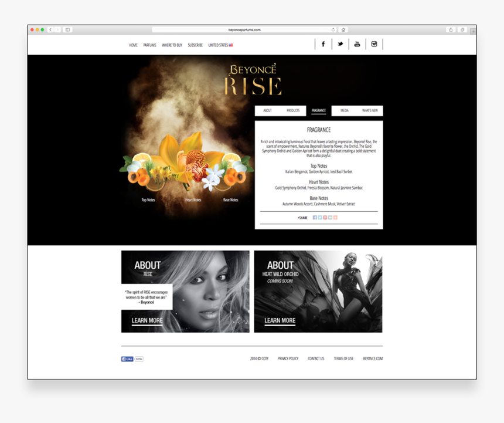This screenshot has width=504, height=423.
Task: Click Base Notes label under flower image
Action: (x=231, y=200)
